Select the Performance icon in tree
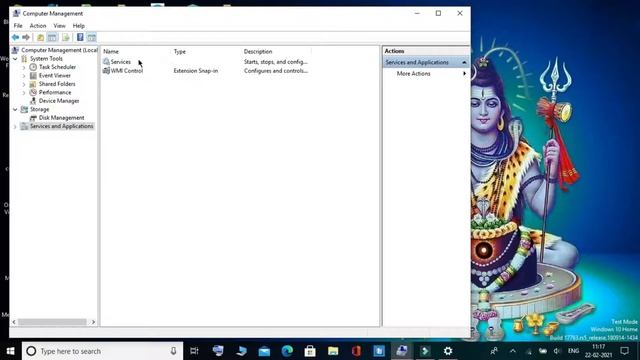 click(33, 92)
